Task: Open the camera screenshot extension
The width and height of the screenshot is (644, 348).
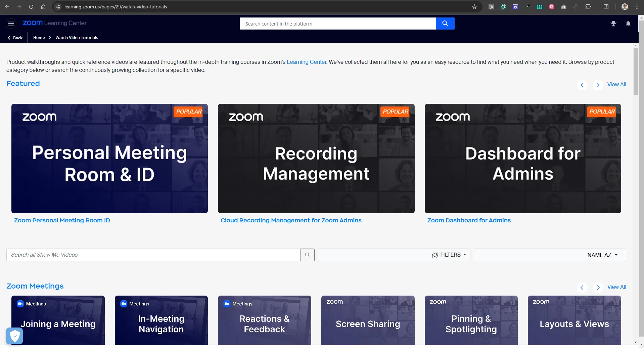Action: (564, 7)
